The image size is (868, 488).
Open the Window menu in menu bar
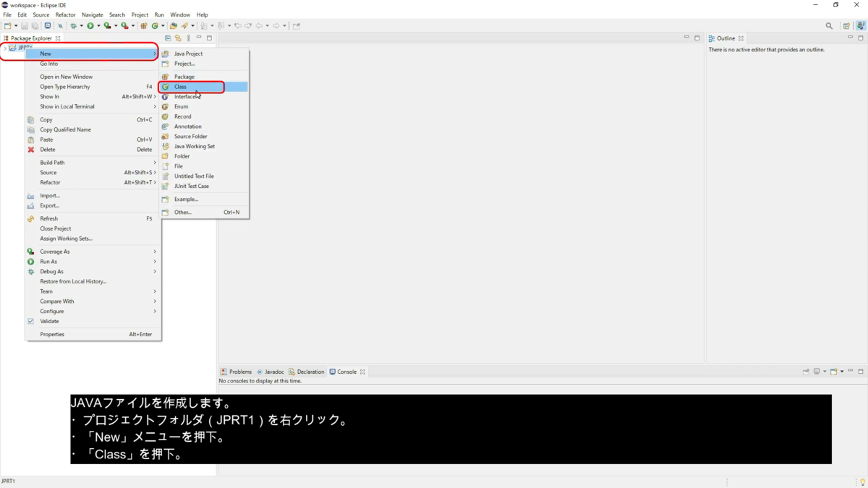[180, 14]
